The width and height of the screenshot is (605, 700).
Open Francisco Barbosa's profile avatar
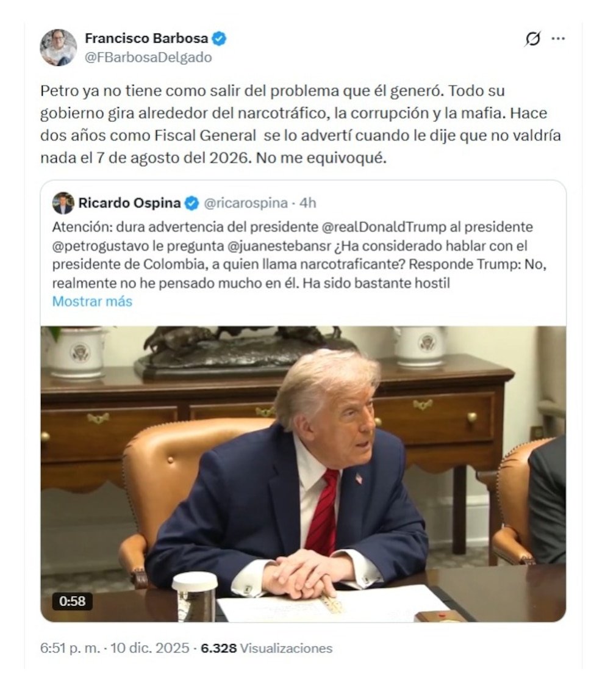[58, 48]
